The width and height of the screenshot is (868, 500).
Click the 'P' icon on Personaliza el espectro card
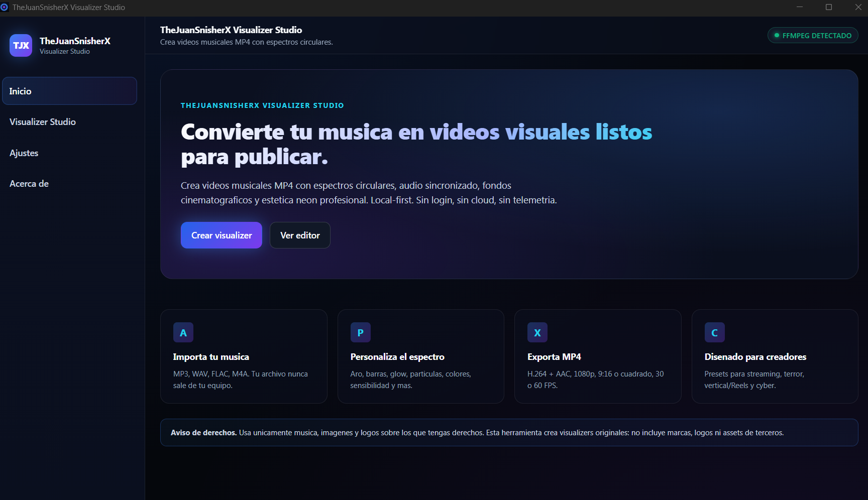[x=360, y=332]
